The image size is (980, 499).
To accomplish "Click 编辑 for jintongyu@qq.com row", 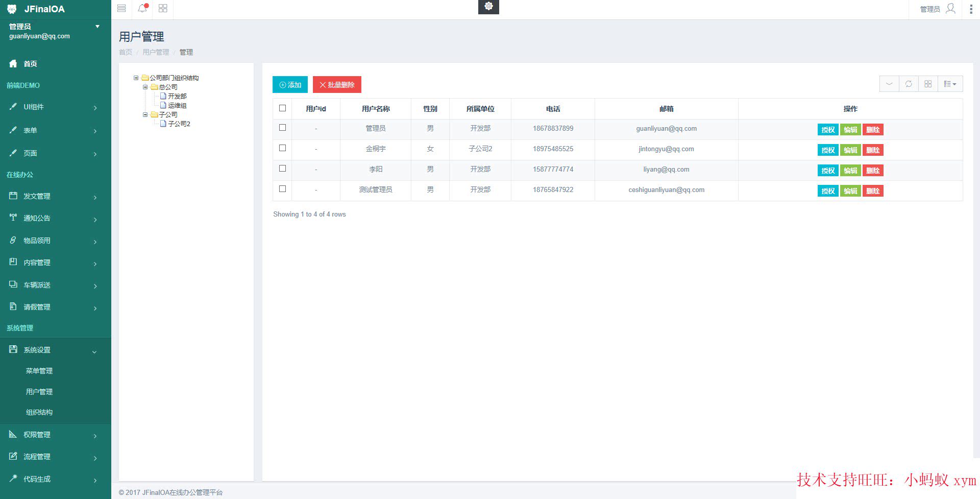I will (x=850, y=150).
